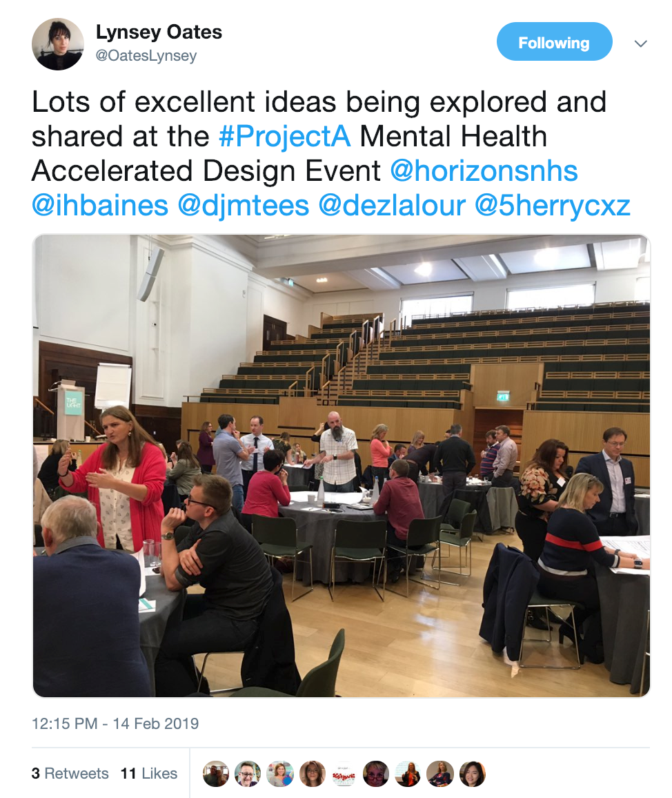Open the @ihbaines profile mention
Viewport: 672px width, 798px height.
tap(100, 205)
